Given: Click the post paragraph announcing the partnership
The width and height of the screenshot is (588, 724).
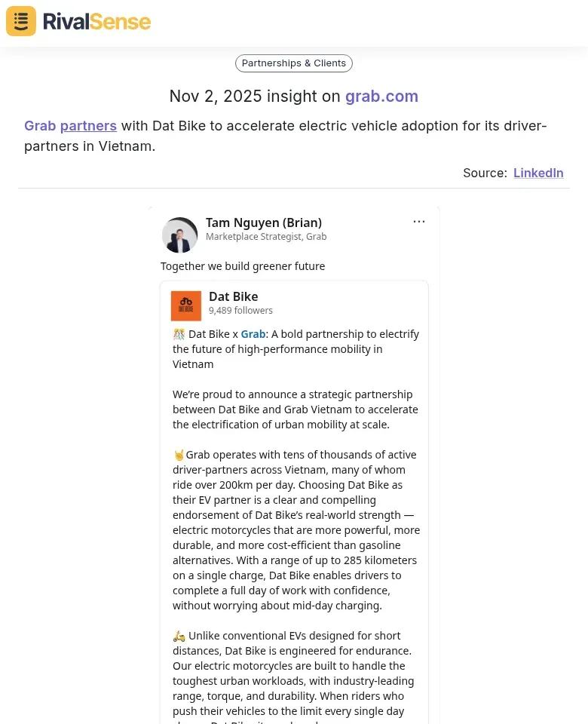Looking at the screenshot, I should [x=296, y=409].
